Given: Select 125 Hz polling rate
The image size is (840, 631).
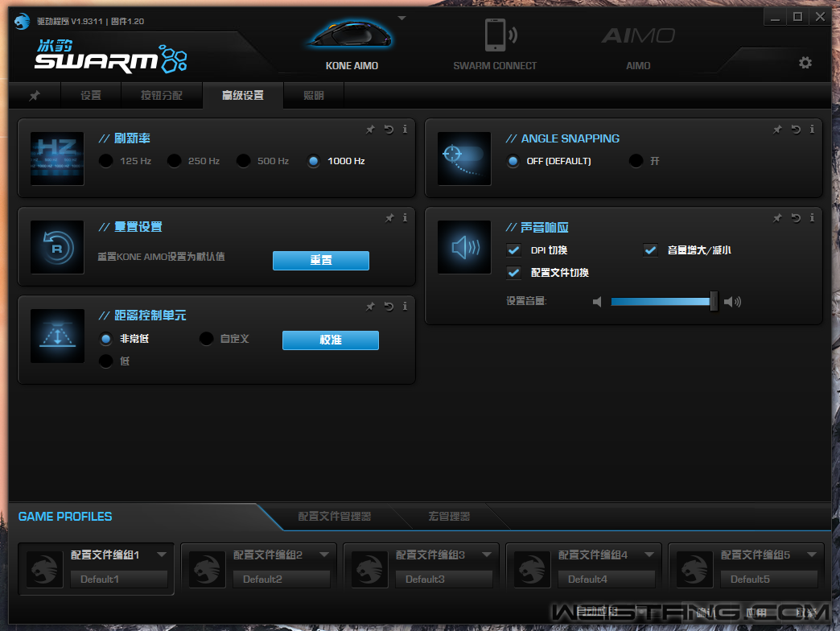Looking at the screenshot, I should [106, 161].
